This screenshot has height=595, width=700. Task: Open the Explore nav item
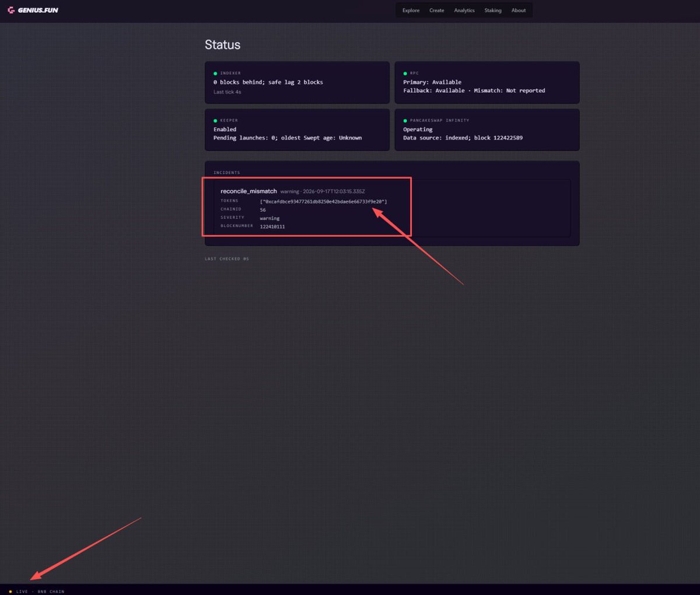point(411,10)
